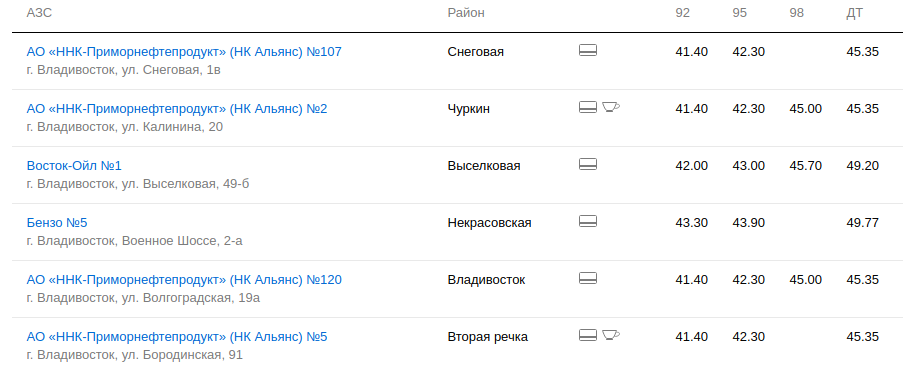Sort by the 95 column header
The width and height of the screenshot is (903, 370).
pos(739,13)
